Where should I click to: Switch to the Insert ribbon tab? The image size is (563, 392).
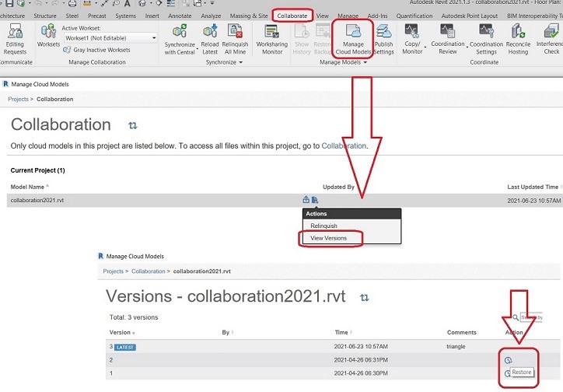point(152,16)
